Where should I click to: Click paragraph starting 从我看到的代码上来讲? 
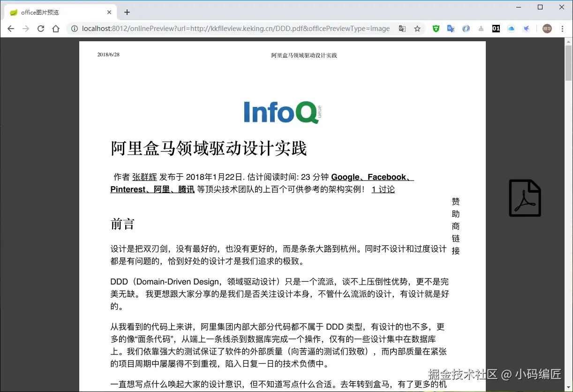tap(278, 345)
